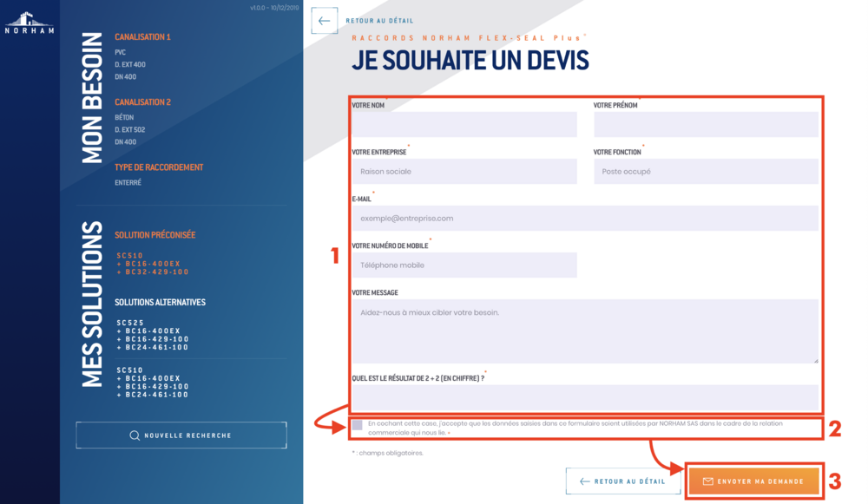Tick the data consent checkbox

pyautogui.click(x=357, y=425)
